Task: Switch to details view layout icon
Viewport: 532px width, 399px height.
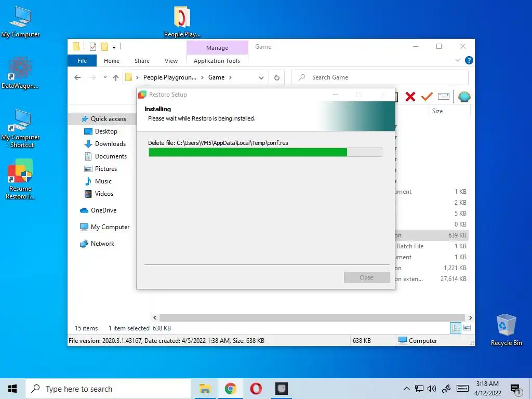Action: click(x=456, y=328)
